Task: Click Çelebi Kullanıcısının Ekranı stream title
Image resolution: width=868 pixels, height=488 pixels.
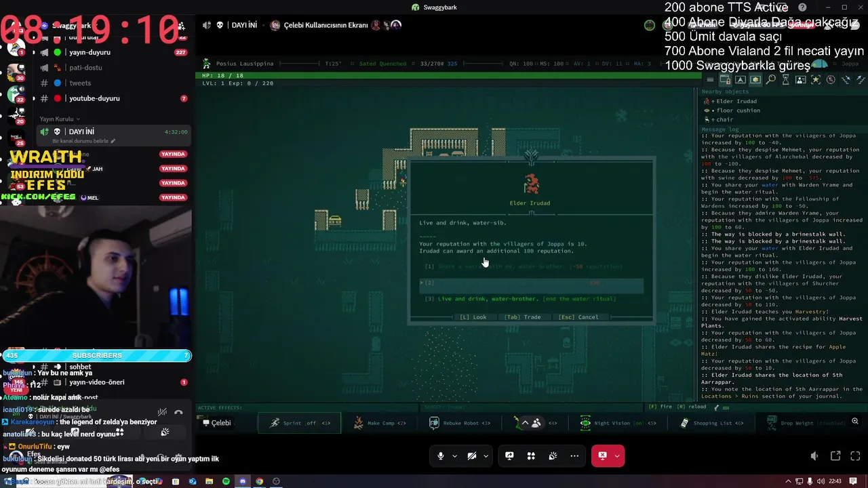Action: tap(325, 25)
